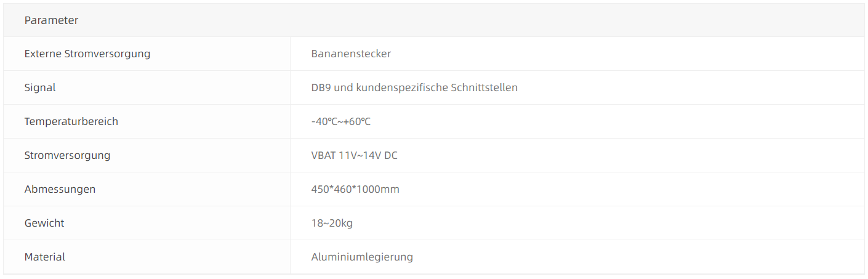This screenshot has width=868, height=279.
Task: Select the word kundenspezifische
Action: tap(403, 87)
